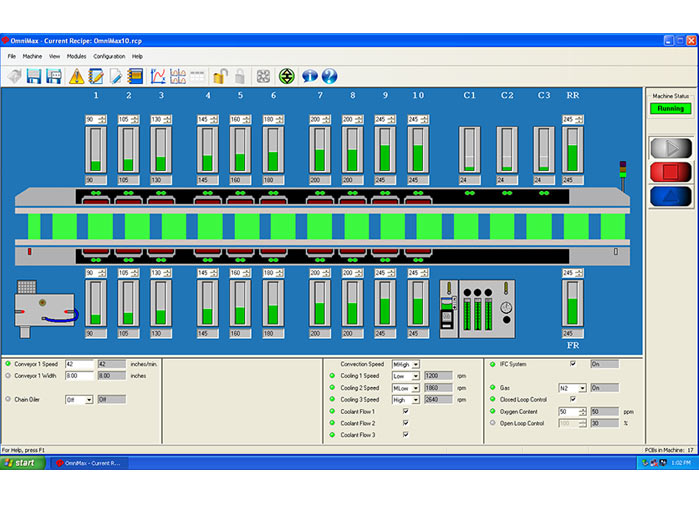Toggle the IFC System checkbox
This screenshot has height=523, width=699.
(573, 364)
